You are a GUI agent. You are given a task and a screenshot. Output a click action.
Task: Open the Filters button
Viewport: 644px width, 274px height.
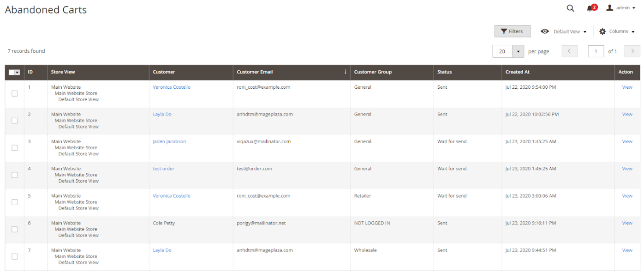512,31
